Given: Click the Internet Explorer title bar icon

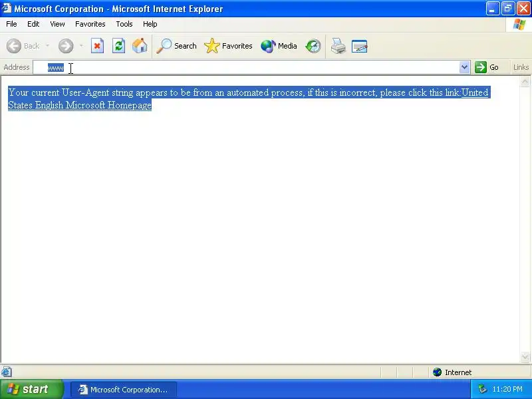Looking at the screenshot, I should point(7,8).
